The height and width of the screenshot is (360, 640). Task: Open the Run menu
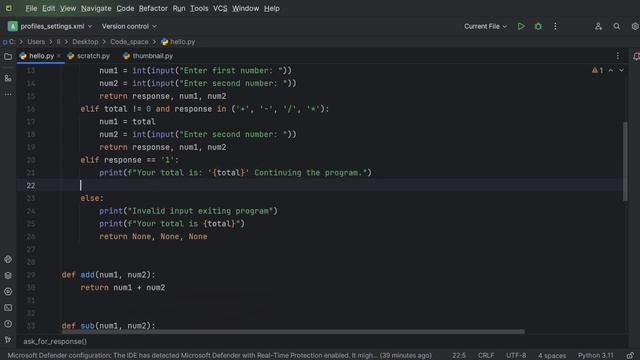tap(179, 8)
